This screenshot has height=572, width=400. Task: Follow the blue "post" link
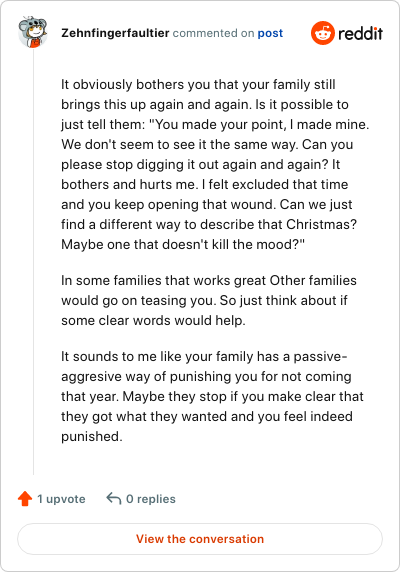[270, 33]
